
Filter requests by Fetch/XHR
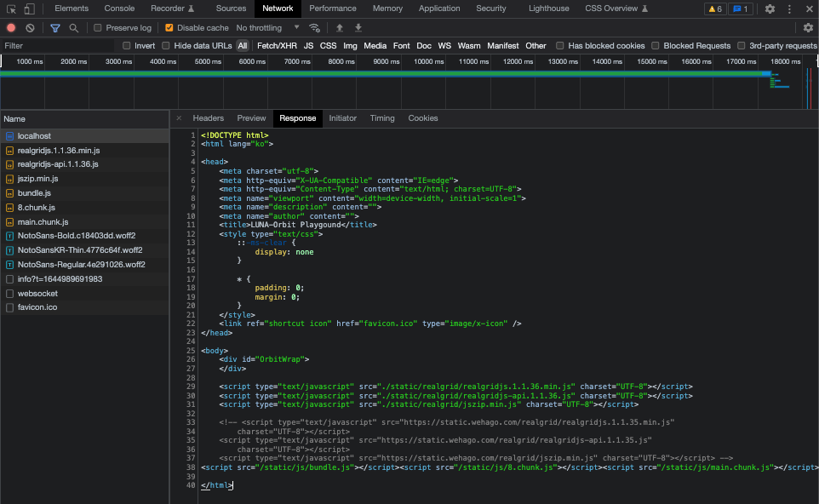click(x=277, y=46)
